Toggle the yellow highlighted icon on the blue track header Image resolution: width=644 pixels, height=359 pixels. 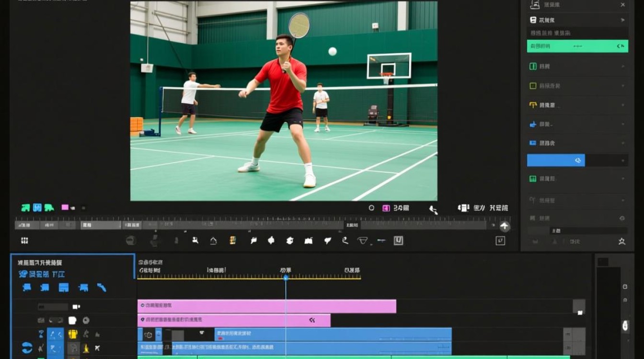coord(72,334)
